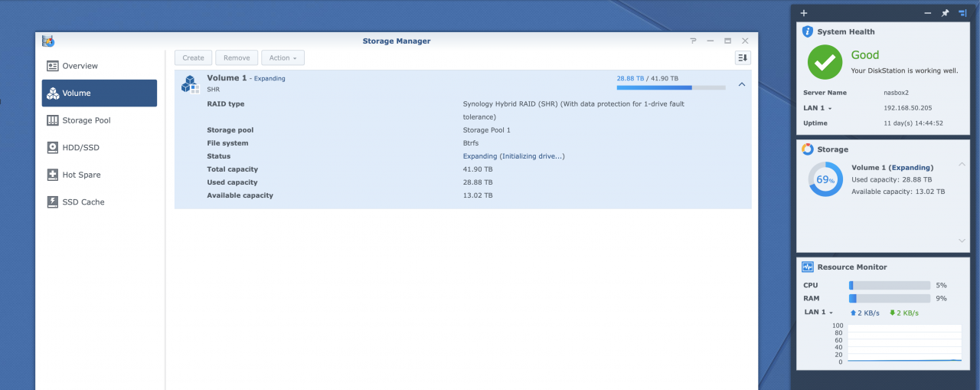Click 'Used capacity: 28.88 TB' in Storage widget
The image size is (980, 390).
tap(893, 179)
